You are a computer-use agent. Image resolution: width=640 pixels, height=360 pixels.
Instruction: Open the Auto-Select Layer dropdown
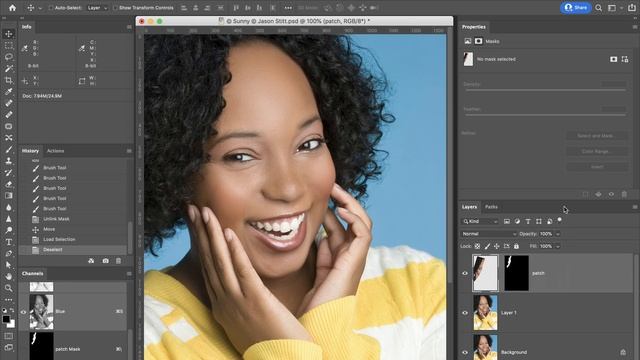[x=97, y=8]
